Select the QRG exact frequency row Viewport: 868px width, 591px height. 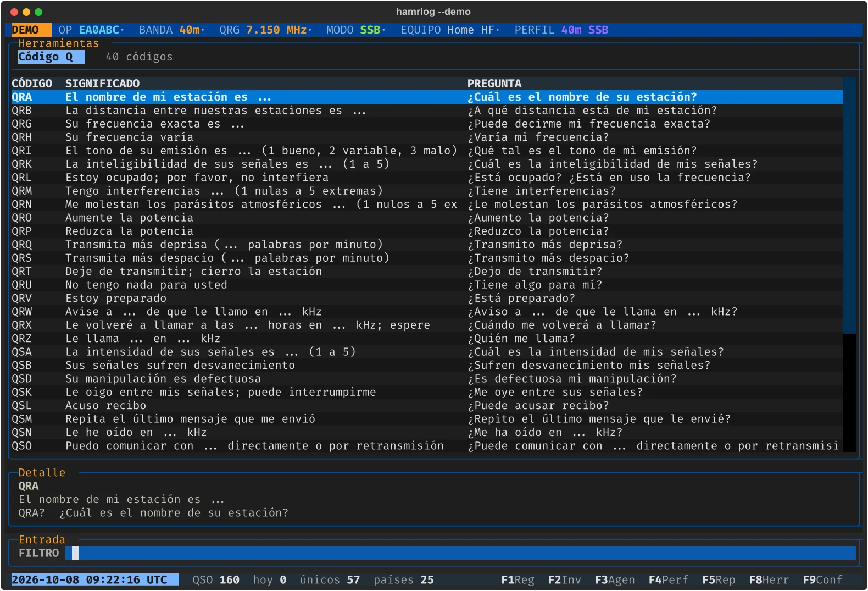(427, 124)
